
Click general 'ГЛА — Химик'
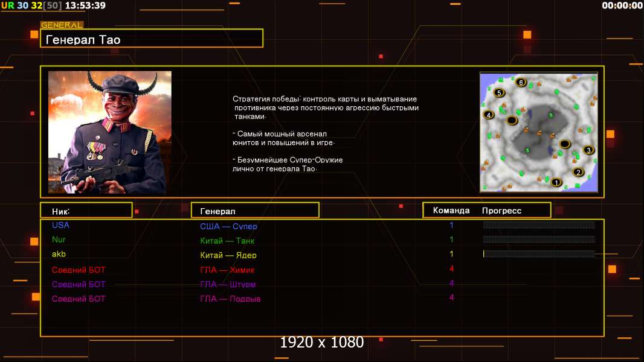[x=227, y=270]
